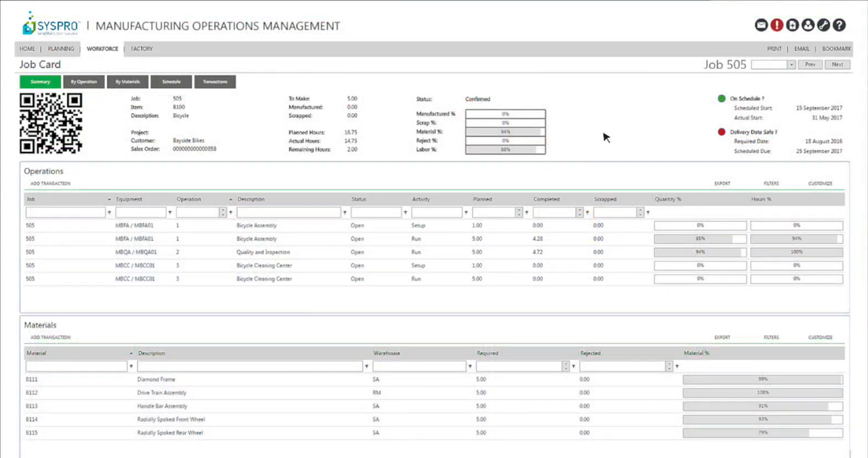868x458 pixels.
Task: Click the filter funnel for Equipment column
Action: [170, 213]
